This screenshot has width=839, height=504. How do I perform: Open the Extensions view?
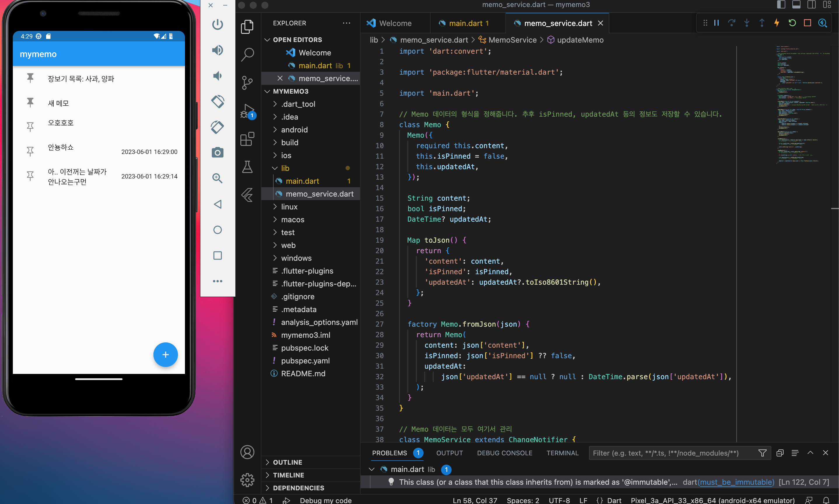pos(247,139)
